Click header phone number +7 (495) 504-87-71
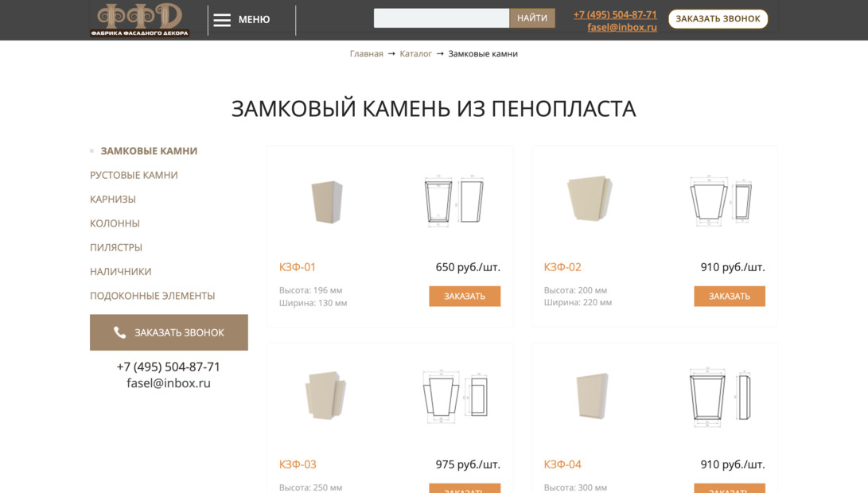Image resolution: width=868 pixels, height=493 pixels. click(615, 14)
